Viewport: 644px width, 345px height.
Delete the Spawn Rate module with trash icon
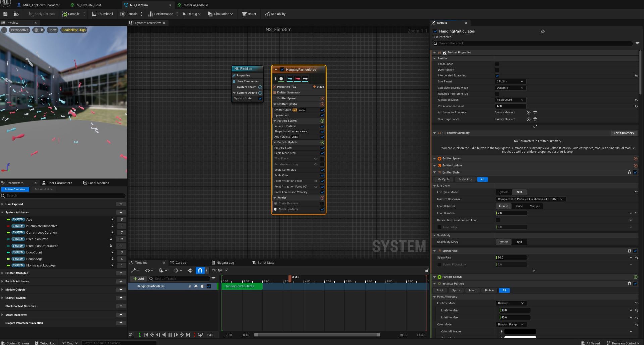pos(629,251)
